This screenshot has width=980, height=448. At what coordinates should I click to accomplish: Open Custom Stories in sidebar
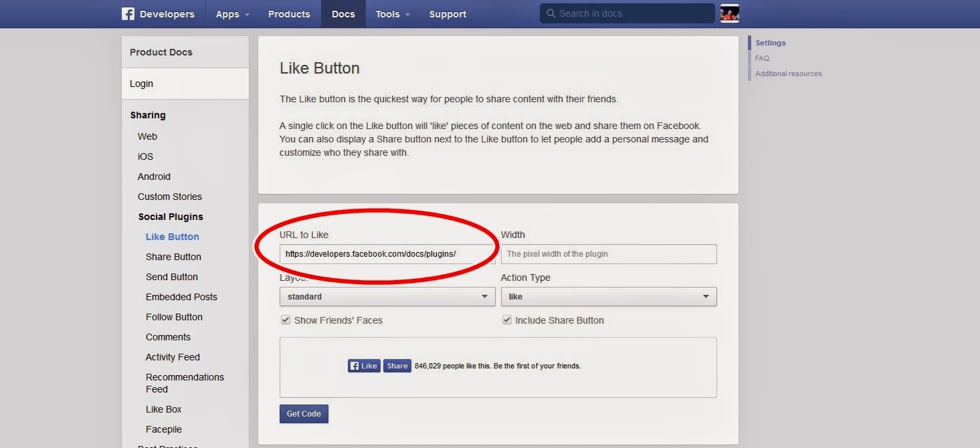[x=170, y=197]
